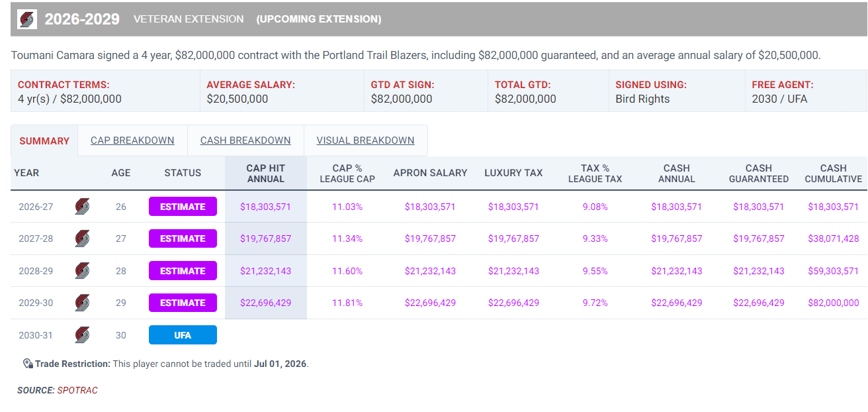Open the Visual Breakdown tab
This screenshot has height=412, width=868.
pyautogui.click(x=365, y=140)
